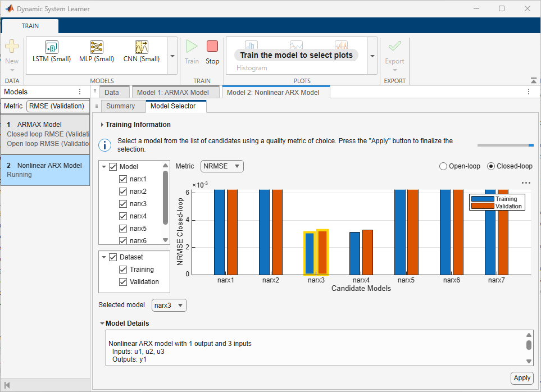The height and width of the screenshot is (392, 541).
Task: Click the document tab group grip icon
Action: click(95, 92)
